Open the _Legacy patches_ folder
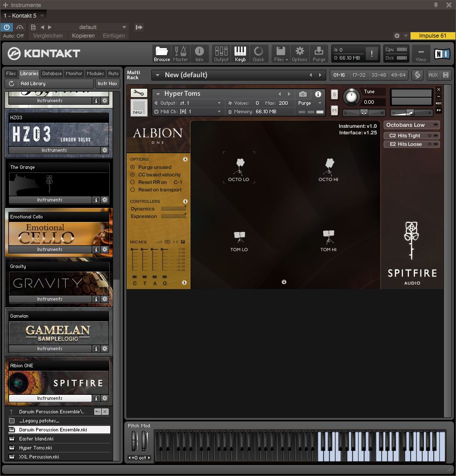Viewport: 456px width, 476px height. (x=59, y=421)
